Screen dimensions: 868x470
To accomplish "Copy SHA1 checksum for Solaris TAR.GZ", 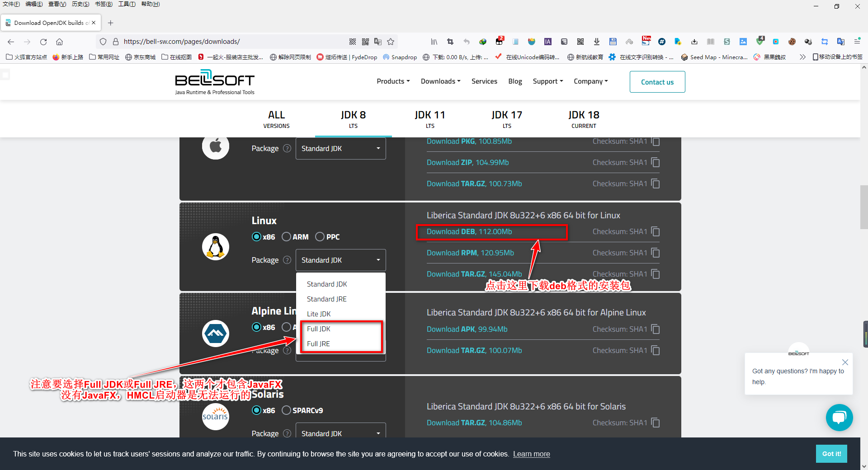I will point(656,423).
